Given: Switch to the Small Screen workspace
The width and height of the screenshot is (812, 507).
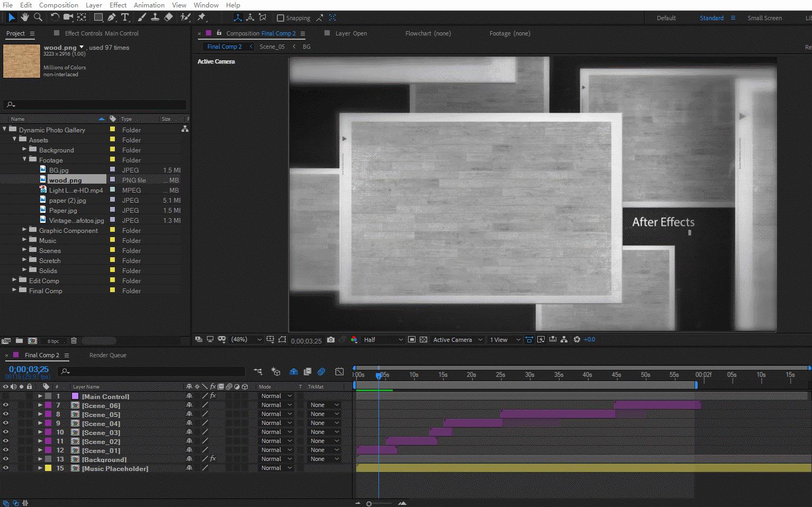Looking at the screenshot, I should coord(764,18).
